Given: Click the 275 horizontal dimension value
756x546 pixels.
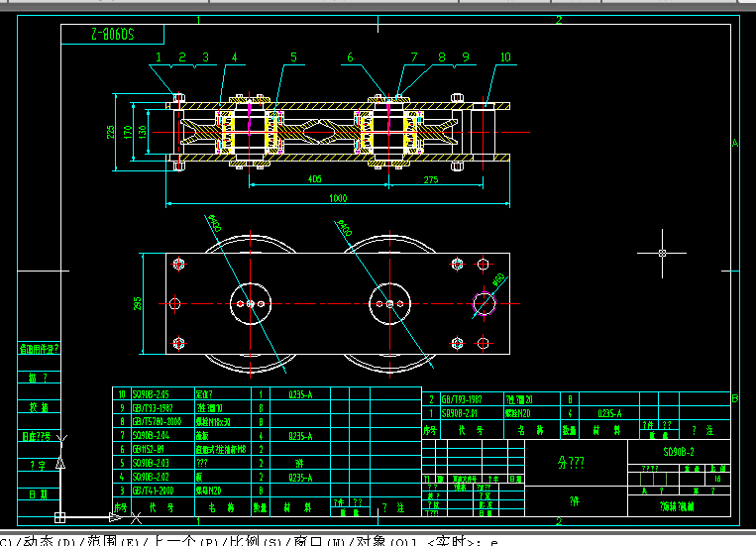Looking at the screenshot, I should click(x=431, y=180).
